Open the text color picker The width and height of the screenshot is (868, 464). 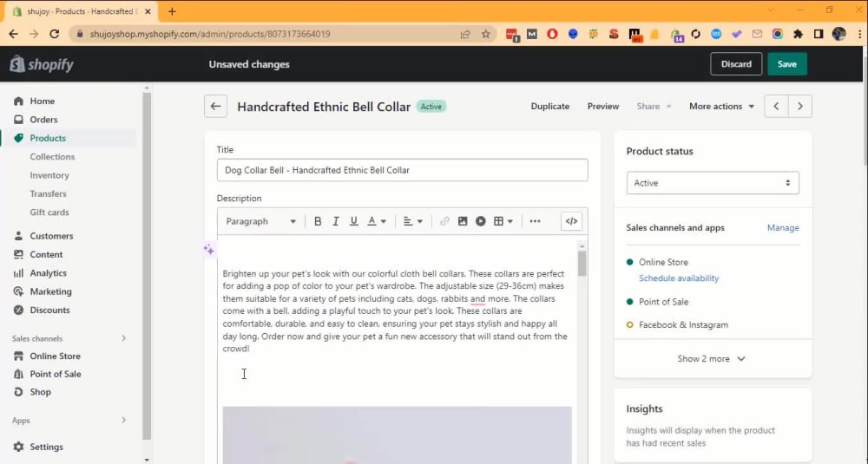[x=377, y=221]
